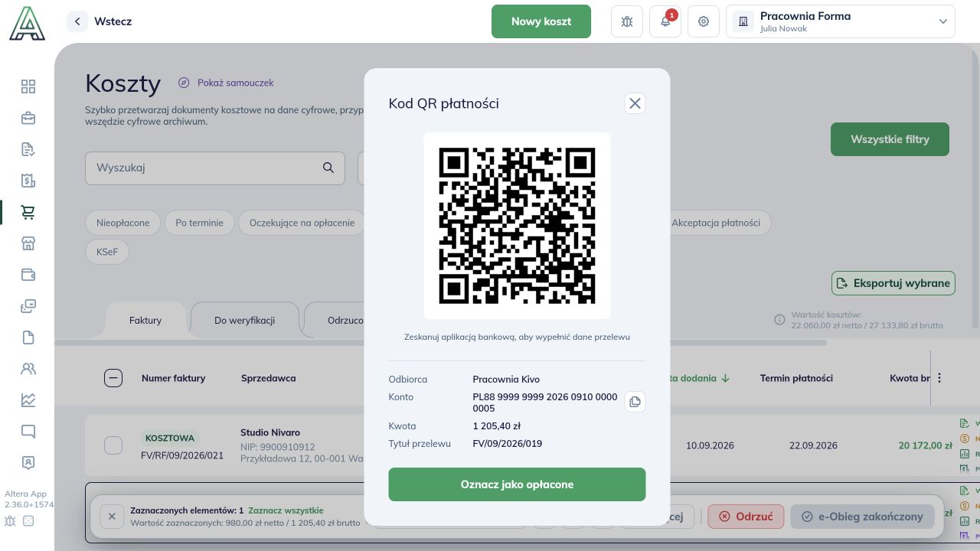Open settings gear in header
Screen dimensions: 980x551
[x=704, y=21]
